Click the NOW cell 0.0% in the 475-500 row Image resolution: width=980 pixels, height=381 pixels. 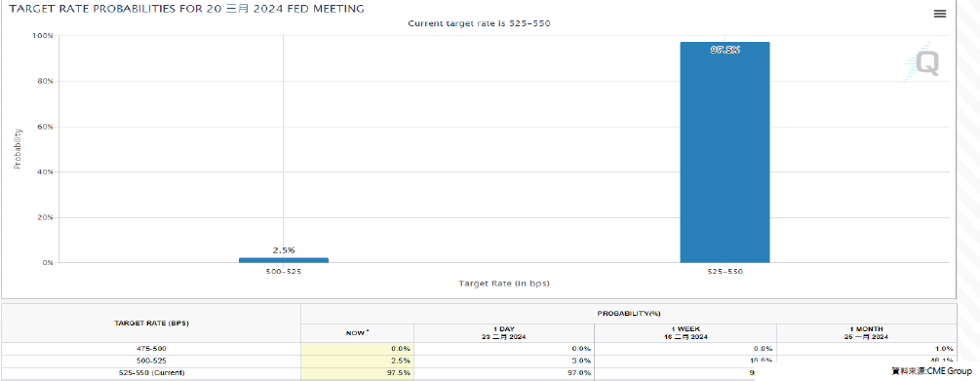tap(358, 349)
